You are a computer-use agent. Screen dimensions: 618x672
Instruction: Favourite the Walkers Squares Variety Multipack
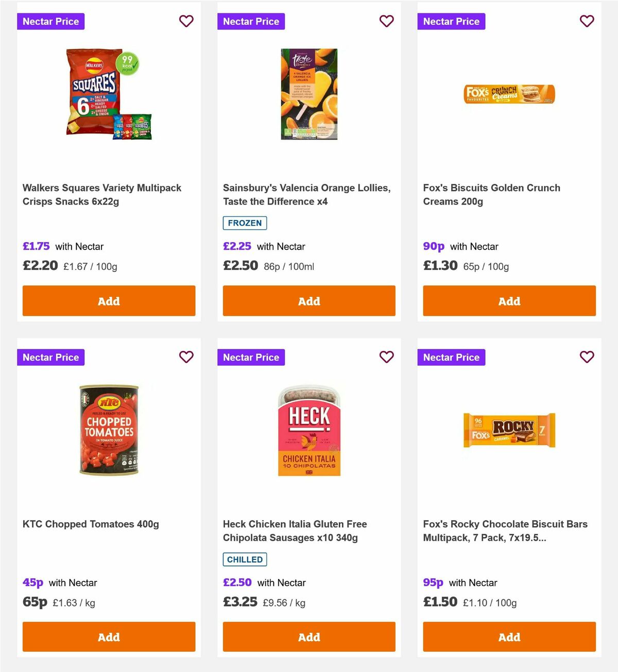(186, 21)
